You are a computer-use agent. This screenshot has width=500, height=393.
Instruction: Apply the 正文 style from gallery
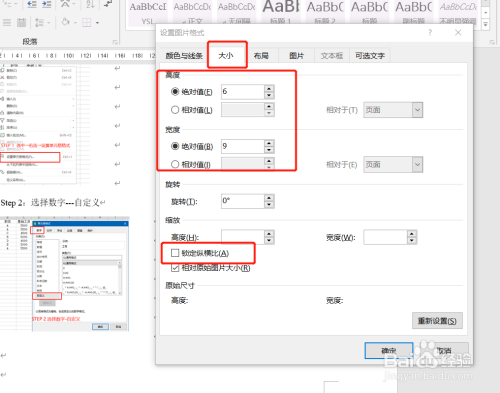[192, 13]
